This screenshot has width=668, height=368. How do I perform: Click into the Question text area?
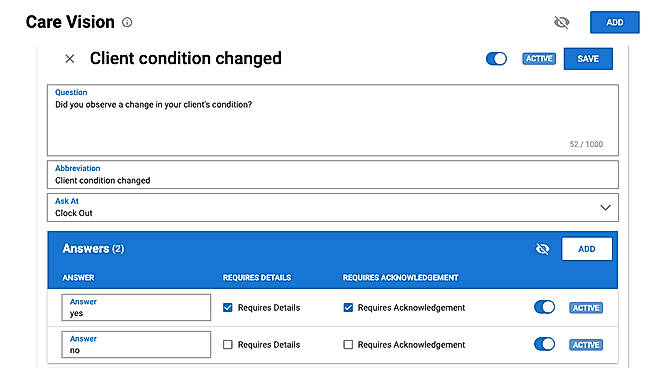pos(333,120)
